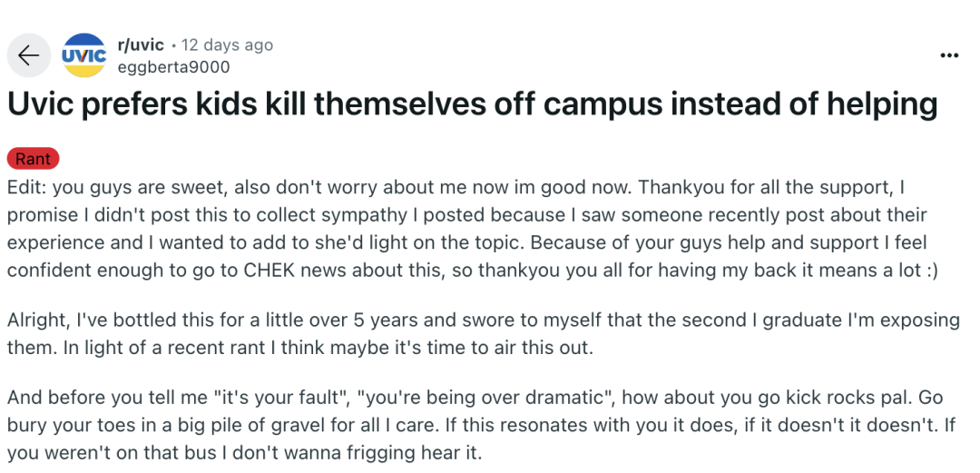
Task: Open the UVIC community avatar
Action: coord(83,55)
